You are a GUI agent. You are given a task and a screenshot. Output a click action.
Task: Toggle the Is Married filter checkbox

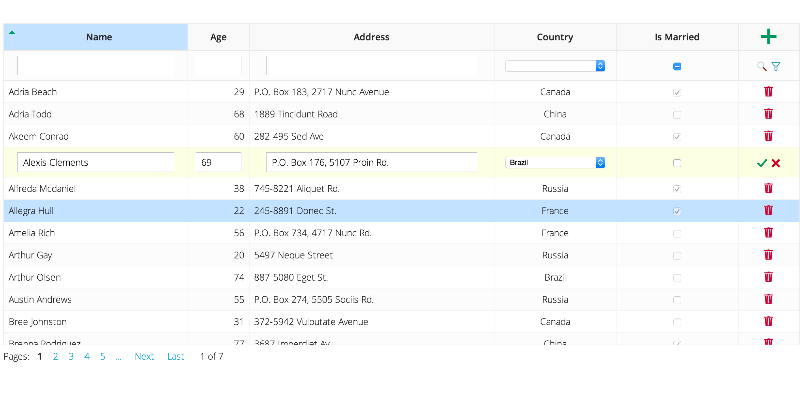[677, 66]
